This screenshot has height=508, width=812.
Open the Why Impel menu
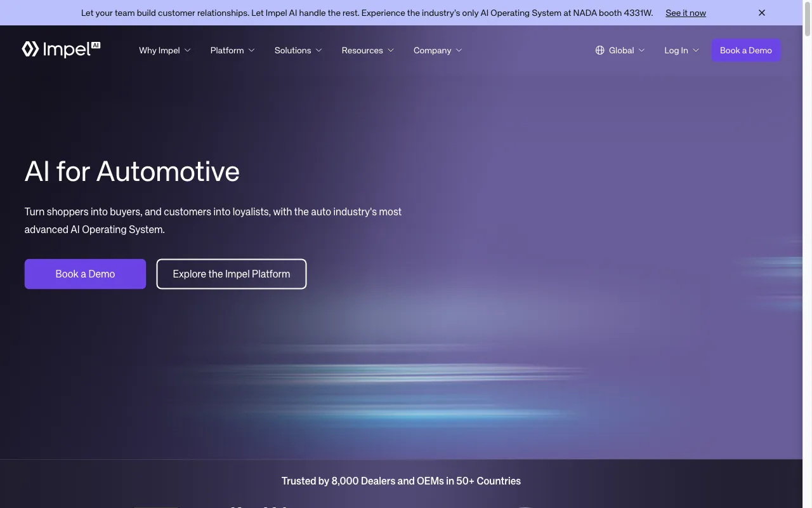(159, 50)
